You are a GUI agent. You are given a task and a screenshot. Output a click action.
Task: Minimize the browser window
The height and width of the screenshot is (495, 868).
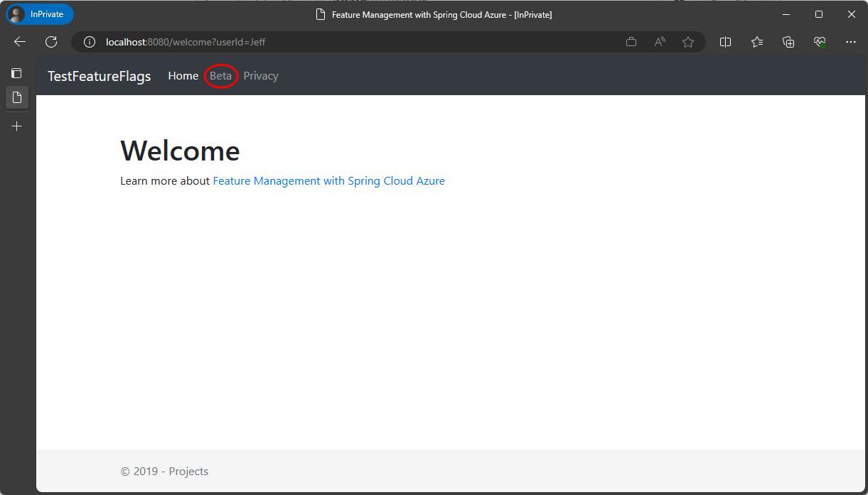[786, 14]
